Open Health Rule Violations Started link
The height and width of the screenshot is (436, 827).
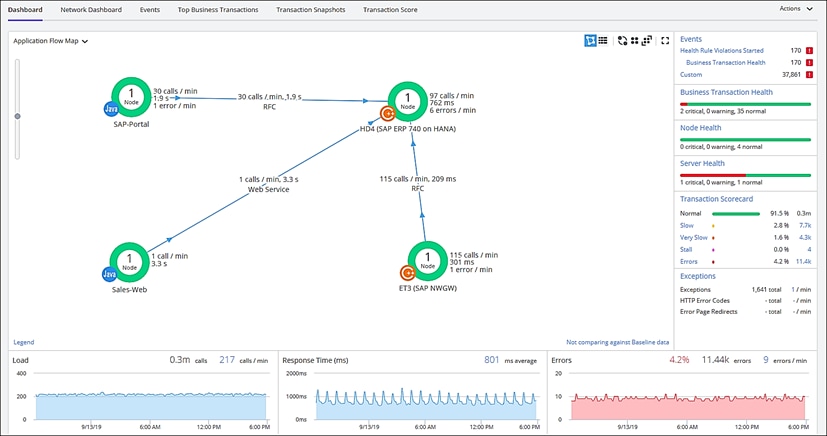722,51
